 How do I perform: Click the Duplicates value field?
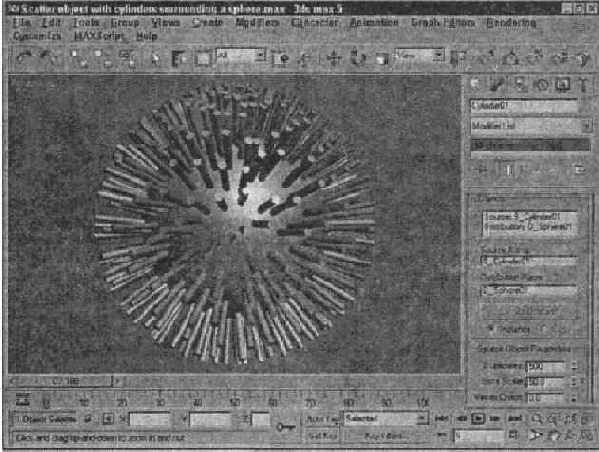546,366
